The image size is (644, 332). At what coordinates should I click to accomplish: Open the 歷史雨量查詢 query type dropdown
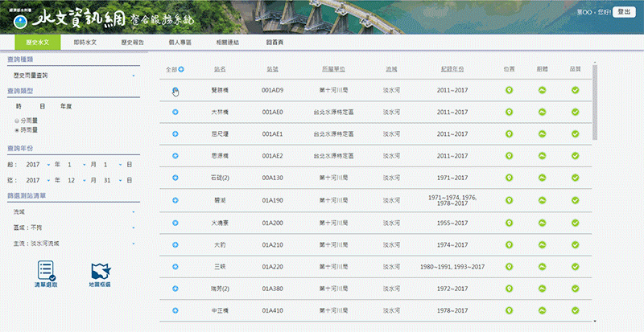pos(74,75)
